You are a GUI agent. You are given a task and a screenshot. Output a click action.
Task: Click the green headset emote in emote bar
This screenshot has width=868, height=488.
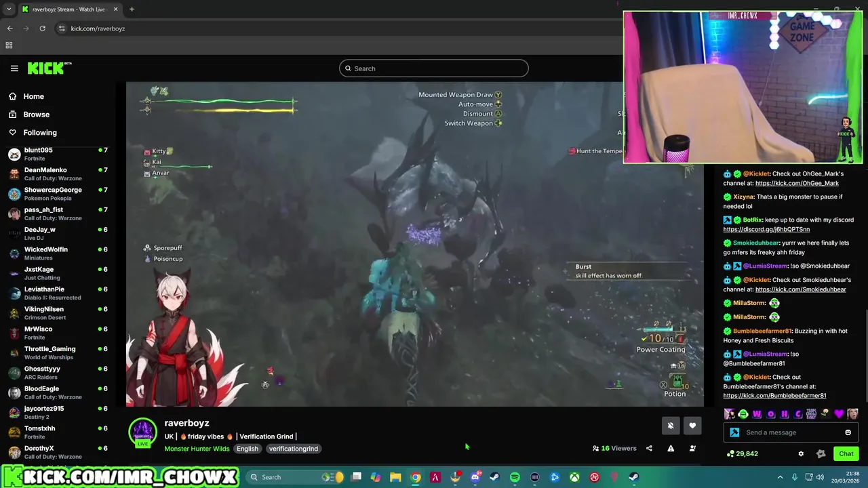(x=743, y=414)
